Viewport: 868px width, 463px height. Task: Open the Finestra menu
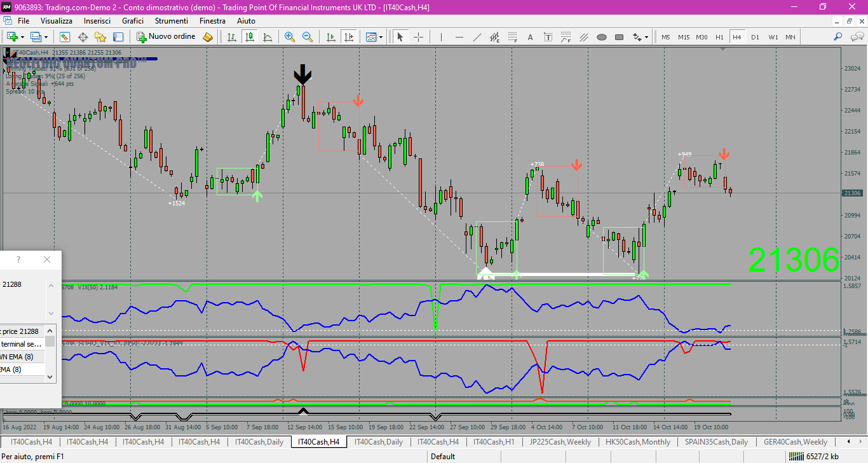coord(212,21)
